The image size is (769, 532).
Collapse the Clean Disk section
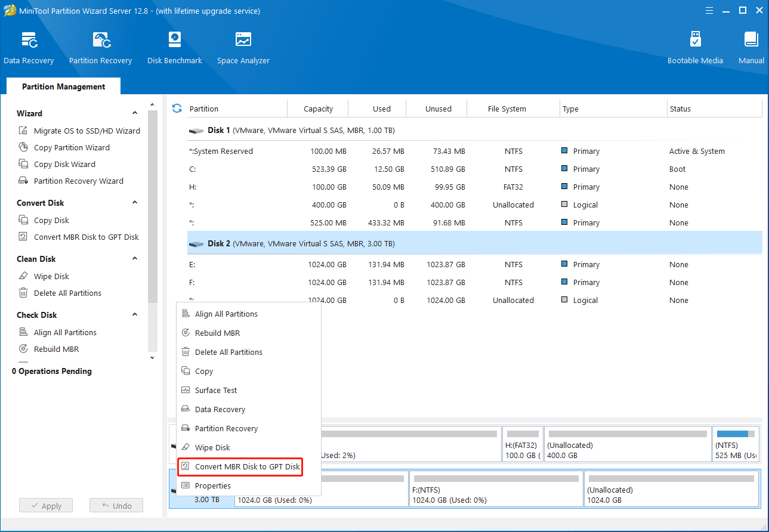(x=135, y=258)
